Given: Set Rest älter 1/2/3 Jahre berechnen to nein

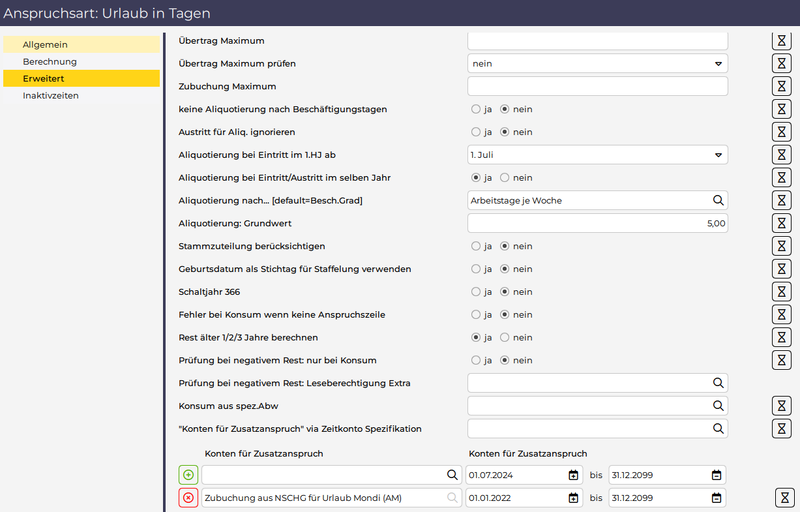Looking at the screenshot, I should [505, 337].
